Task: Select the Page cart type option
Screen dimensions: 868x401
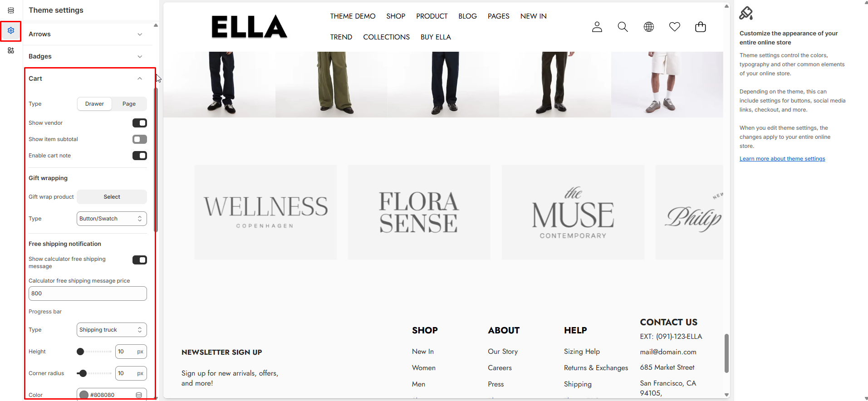Action: pyautogui.click(x=129, y=104)
